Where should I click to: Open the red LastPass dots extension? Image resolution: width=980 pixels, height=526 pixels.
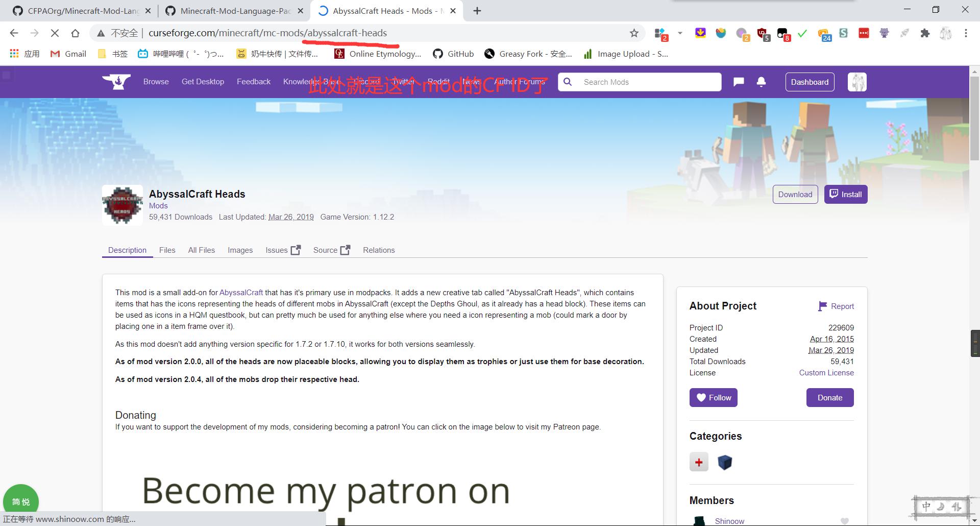coord(864,33)
